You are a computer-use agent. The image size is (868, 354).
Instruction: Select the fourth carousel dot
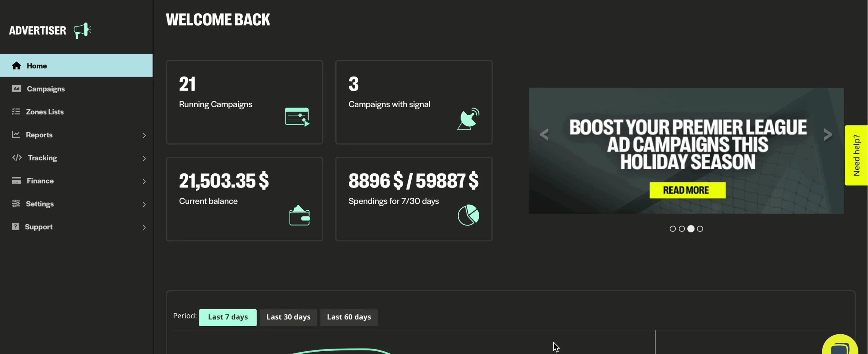coord(700,229)
